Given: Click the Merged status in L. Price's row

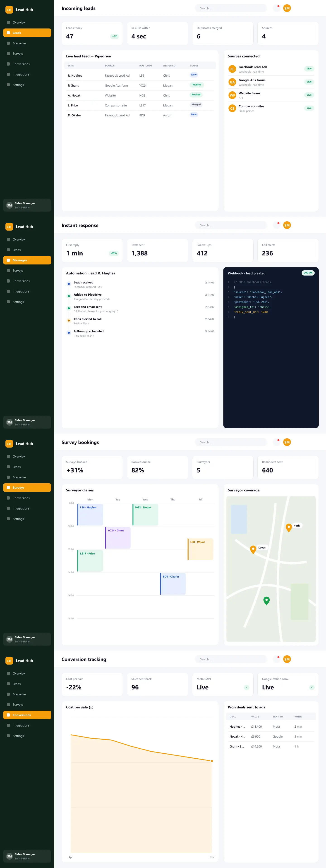Looking at the screenshot, I should (x=196, y=105).
